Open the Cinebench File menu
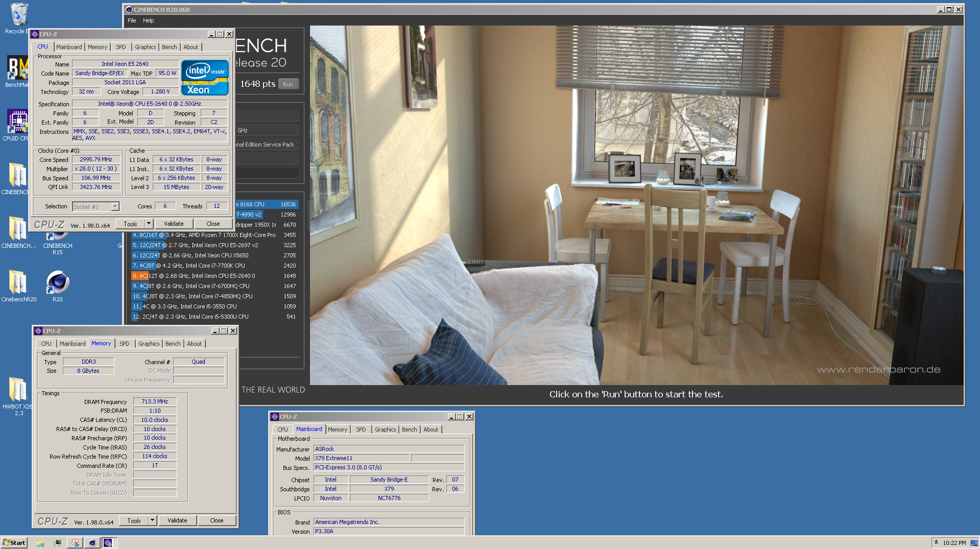Screen dimensions: 980x549 coord(132,20)
